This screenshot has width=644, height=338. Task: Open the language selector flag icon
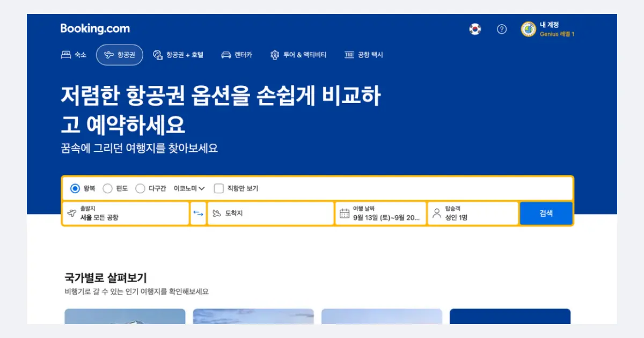point(475,30)
